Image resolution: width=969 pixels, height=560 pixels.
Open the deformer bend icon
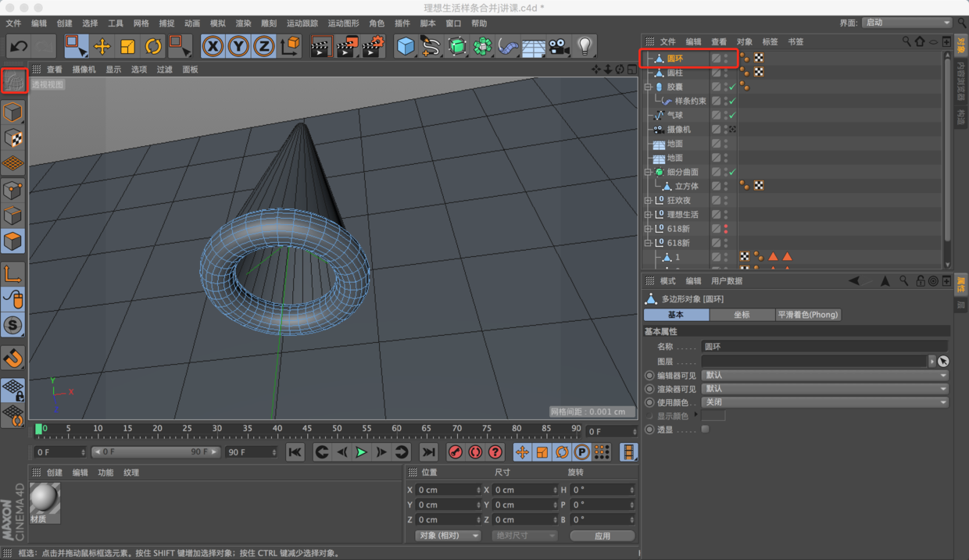pyautogui.click(x=508, y=47)
